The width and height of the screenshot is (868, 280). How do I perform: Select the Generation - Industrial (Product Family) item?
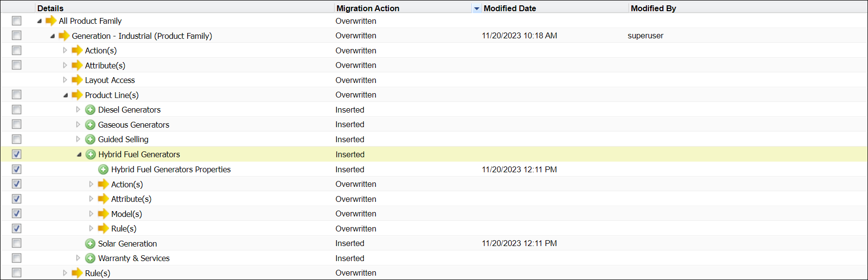[142, 36]
